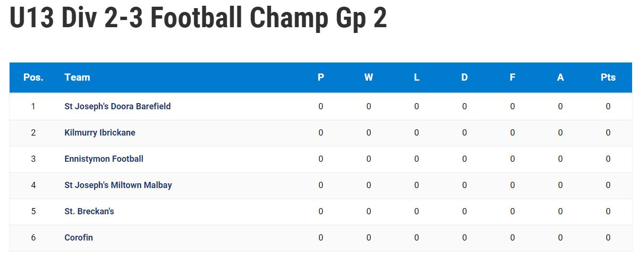Click the F (scores for) column header

coord(513,77)
